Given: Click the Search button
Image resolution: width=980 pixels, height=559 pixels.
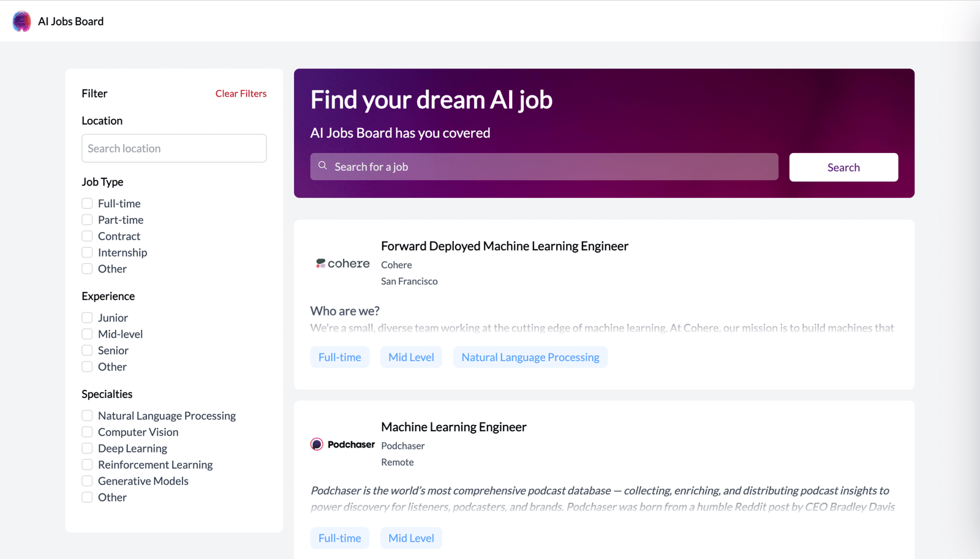Looking at the screenshot, I should point(843,167).
